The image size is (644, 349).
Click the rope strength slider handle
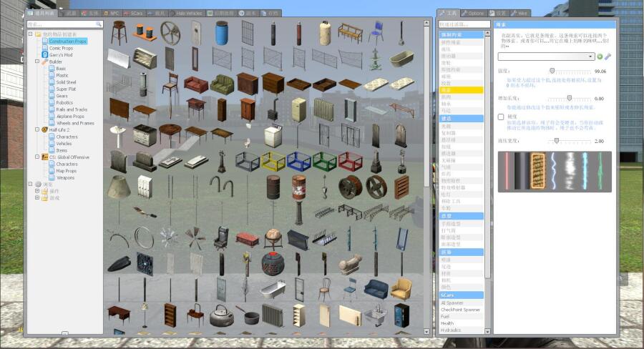click(x=552, y=71)
